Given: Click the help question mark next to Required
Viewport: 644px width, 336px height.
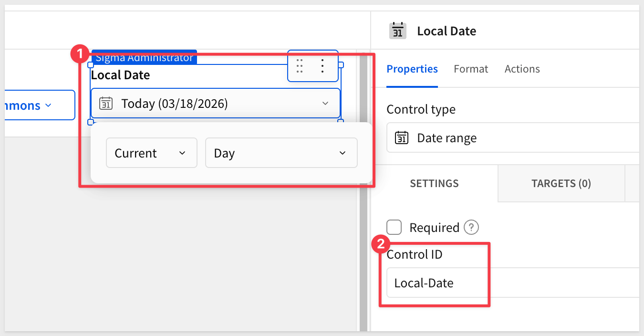Looking at the screenshot, I should (x=471, y=228).
